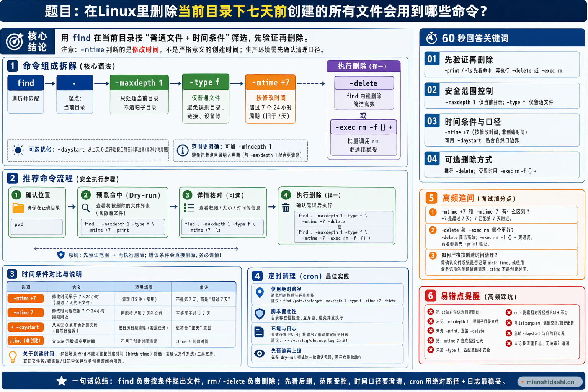Viewport: 588px width, 392px height.
Task: Click the eye icon beside 先预演再上线
Action: tap(260, 353)
